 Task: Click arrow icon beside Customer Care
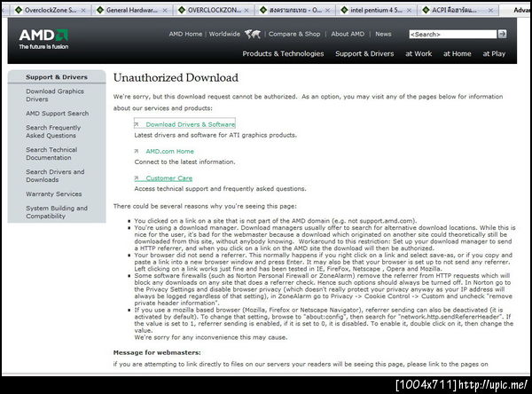coord(137,178)
